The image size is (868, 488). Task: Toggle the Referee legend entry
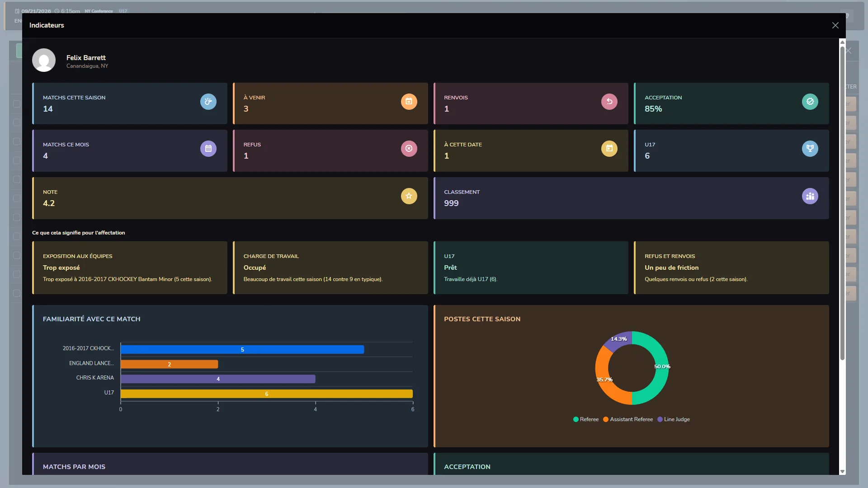click(586, 419)
